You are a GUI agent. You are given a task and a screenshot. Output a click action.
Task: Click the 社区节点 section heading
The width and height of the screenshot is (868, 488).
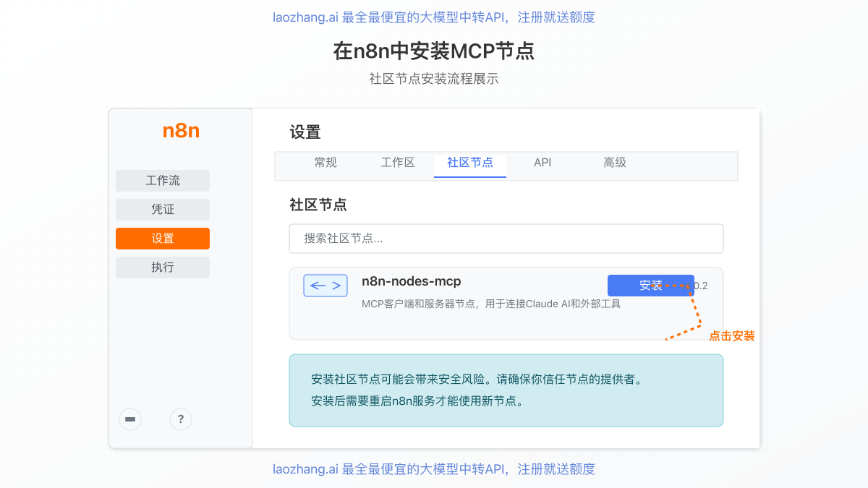(318, 205)
